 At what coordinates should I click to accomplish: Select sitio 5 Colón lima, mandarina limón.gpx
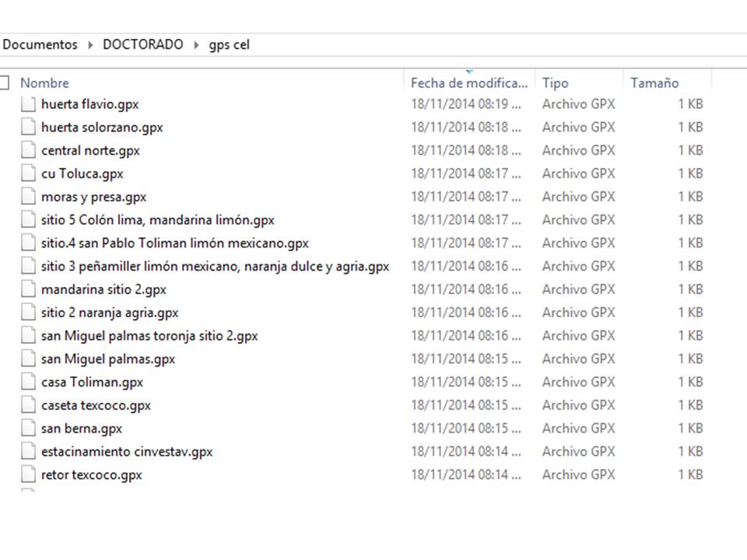(x=157, y=220)
